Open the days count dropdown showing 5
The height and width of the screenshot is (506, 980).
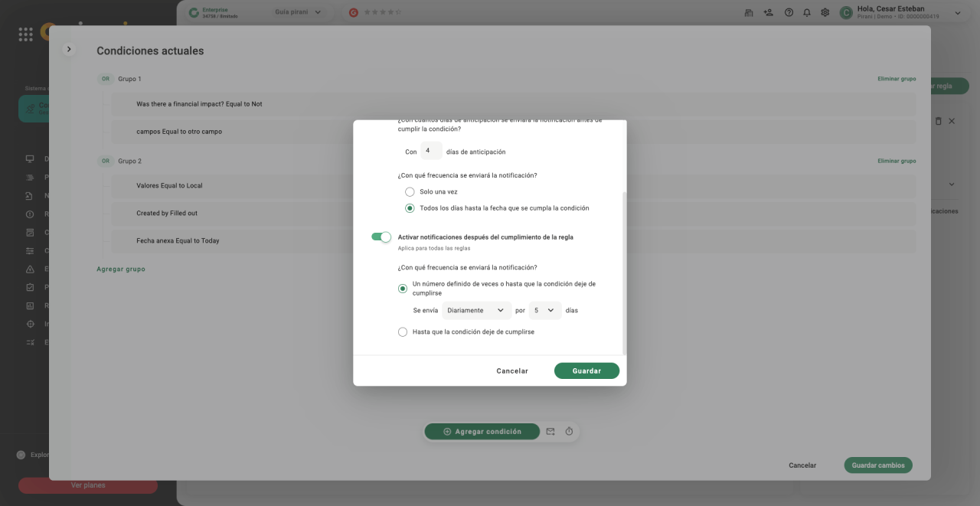544,311
